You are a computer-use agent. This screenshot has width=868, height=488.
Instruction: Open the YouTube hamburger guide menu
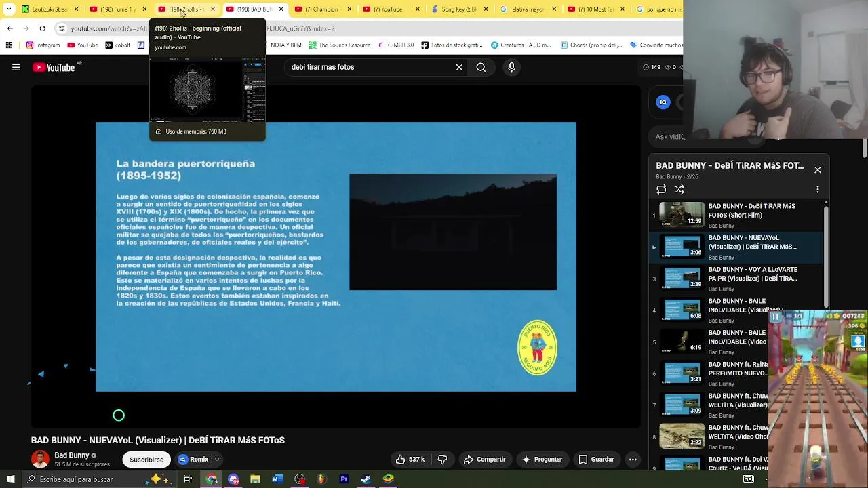tap(16, 67)
